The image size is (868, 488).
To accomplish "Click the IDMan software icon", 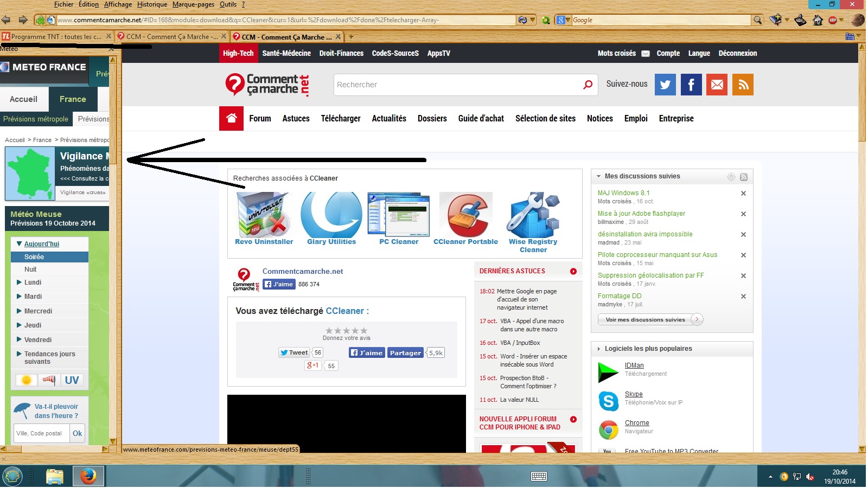I will [x=608, y=373].
